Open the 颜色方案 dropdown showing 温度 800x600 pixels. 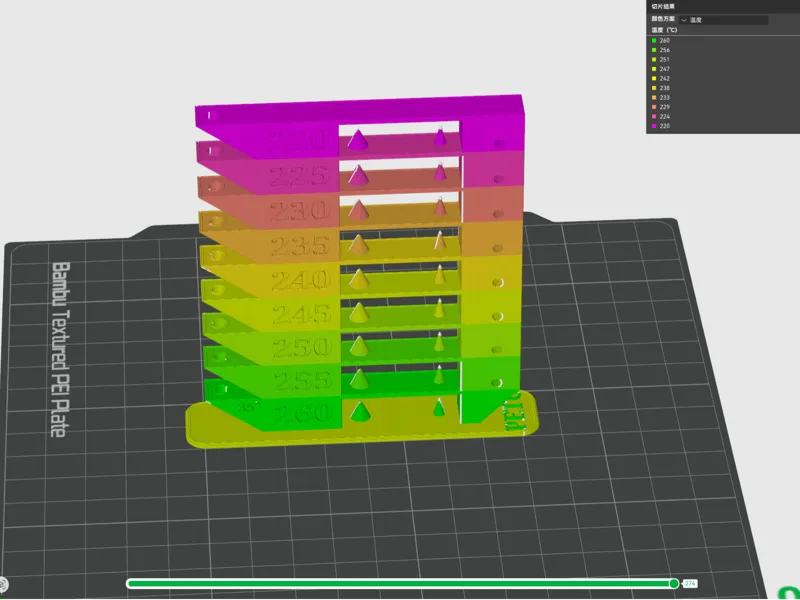click(723, 20)
